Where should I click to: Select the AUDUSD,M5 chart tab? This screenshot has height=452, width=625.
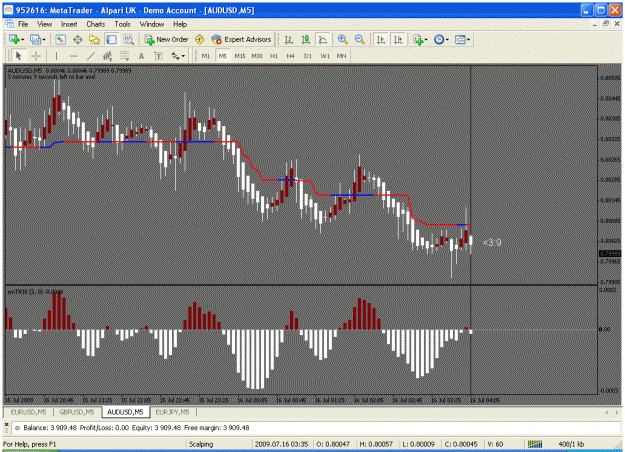[x=126, y=412]
